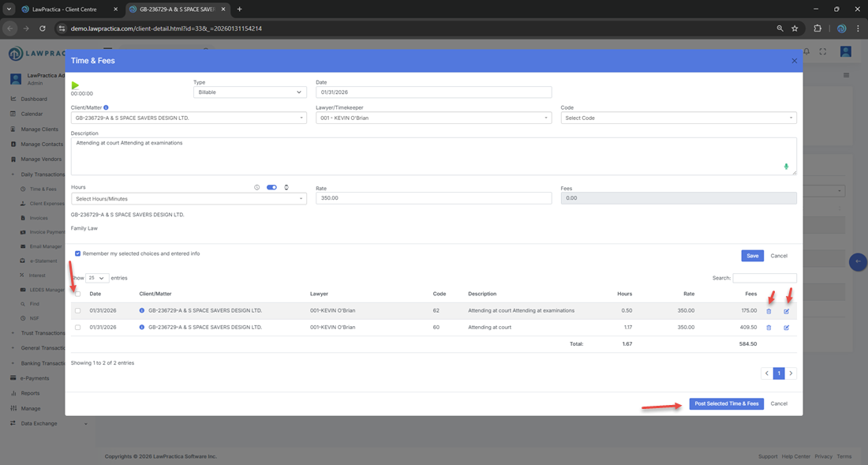This screenshot has width=868, height=465.
Task: Start the green play timer
Action: click(75, 85)
